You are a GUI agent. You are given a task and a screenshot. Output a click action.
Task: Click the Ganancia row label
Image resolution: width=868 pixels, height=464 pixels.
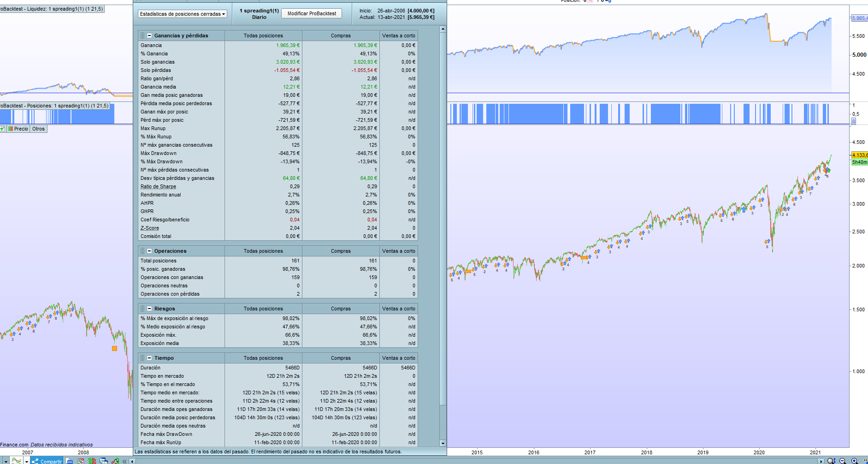[151, 45]
